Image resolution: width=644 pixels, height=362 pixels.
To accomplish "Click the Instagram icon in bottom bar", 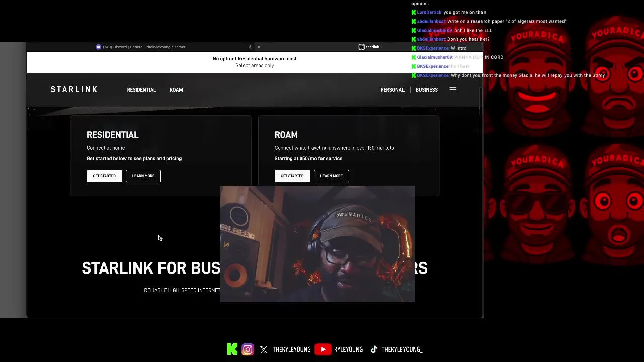I will tap(248, 349).
